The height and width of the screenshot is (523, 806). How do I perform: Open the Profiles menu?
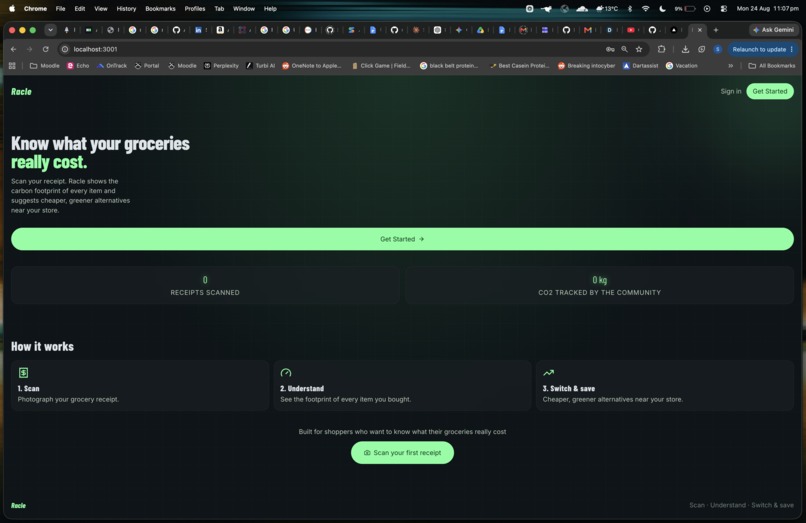[195, 9]
